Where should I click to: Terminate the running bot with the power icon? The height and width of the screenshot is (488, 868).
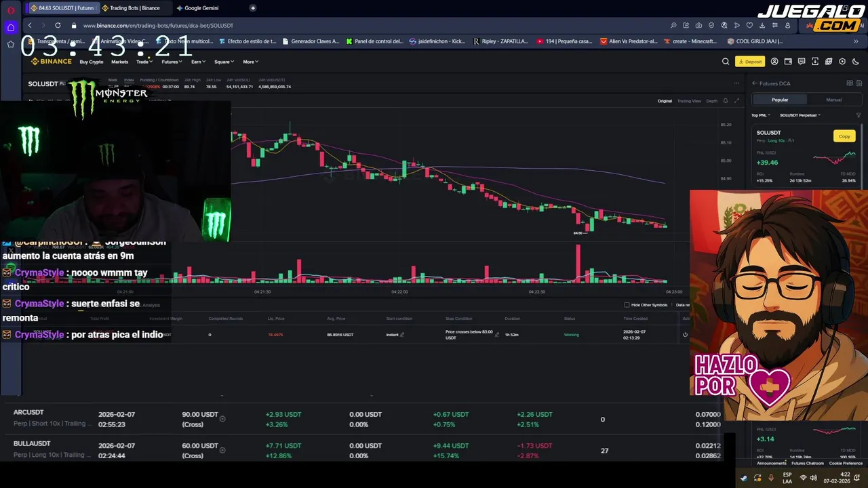tap(685, 334)
